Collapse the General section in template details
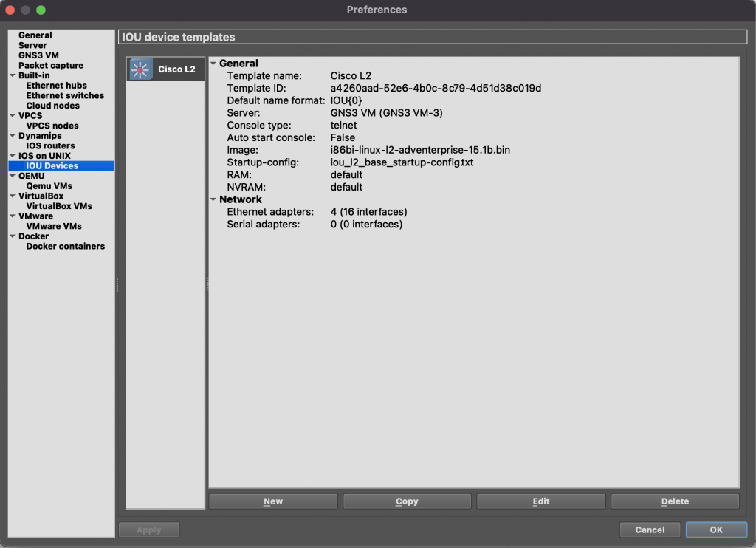Image resolution: width=756 pixels, height=548 pixels. (x=213, y=64)
